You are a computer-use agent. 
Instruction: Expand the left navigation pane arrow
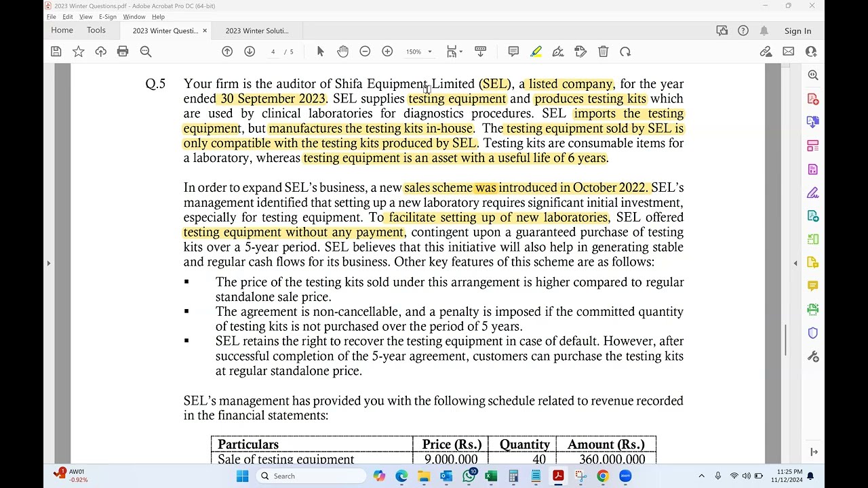[x=48, y=263]
